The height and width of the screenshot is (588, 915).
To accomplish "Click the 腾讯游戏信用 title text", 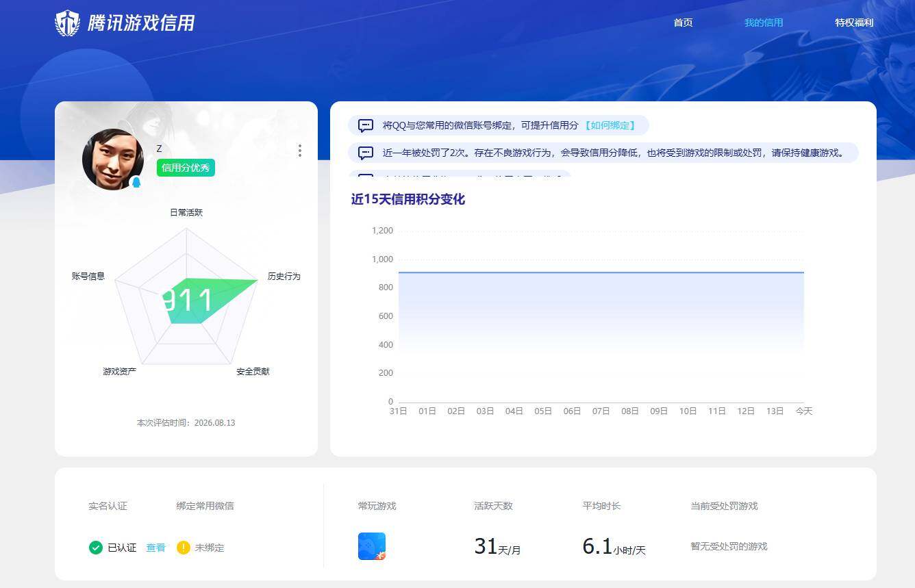I will [x=141, y=23].
